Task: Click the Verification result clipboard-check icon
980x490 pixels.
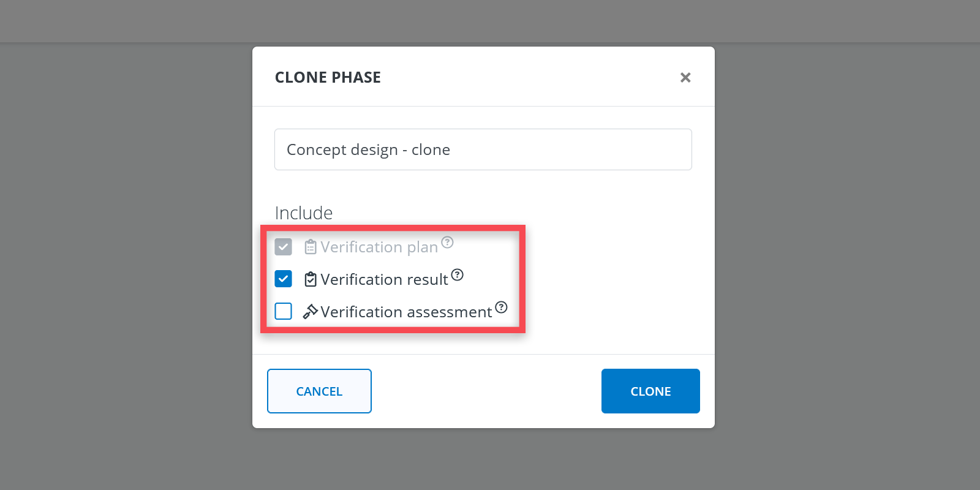Action: coord(311,279)
